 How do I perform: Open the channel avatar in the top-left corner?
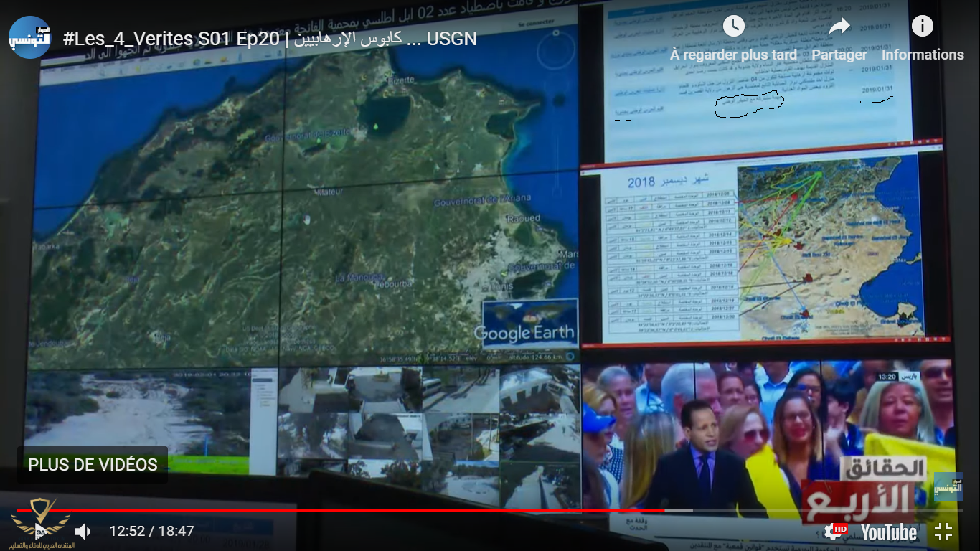click(29, 37)
